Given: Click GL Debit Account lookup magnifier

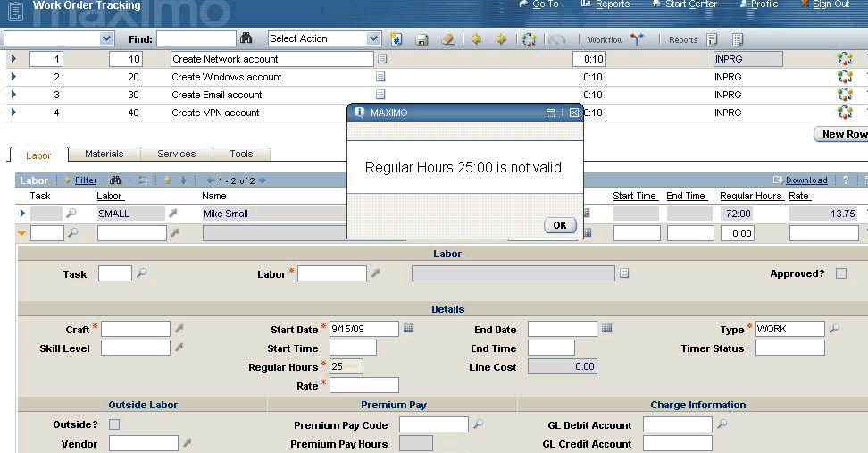Looking at the screenshot, I should click(722, 424).
